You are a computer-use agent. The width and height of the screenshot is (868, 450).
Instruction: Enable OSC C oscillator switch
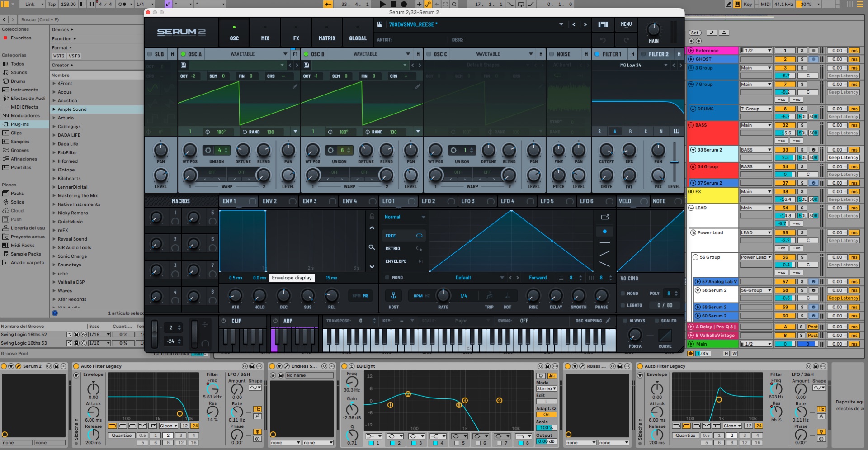coord(429,54)
